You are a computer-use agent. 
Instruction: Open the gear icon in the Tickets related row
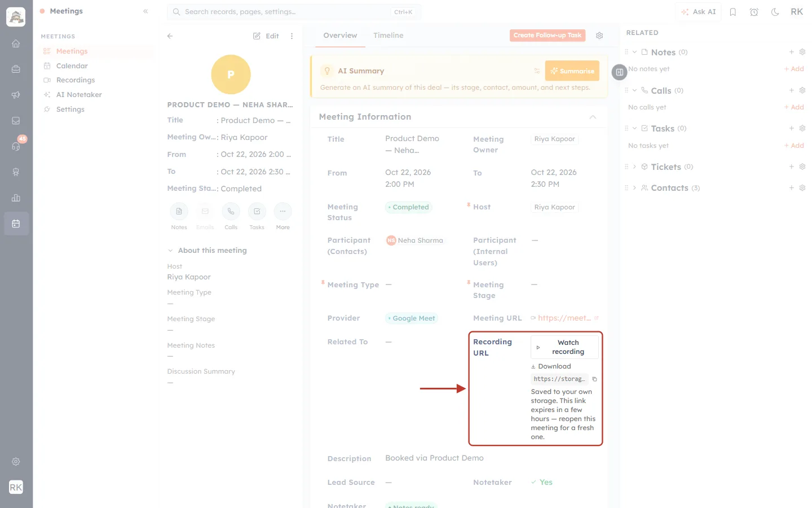[x=802, y=167]
